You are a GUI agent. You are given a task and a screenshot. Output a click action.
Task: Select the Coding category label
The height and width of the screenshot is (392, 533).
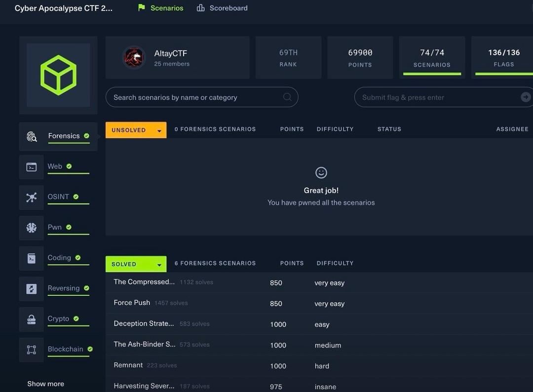pyautogui.click(x=59, y=258)
